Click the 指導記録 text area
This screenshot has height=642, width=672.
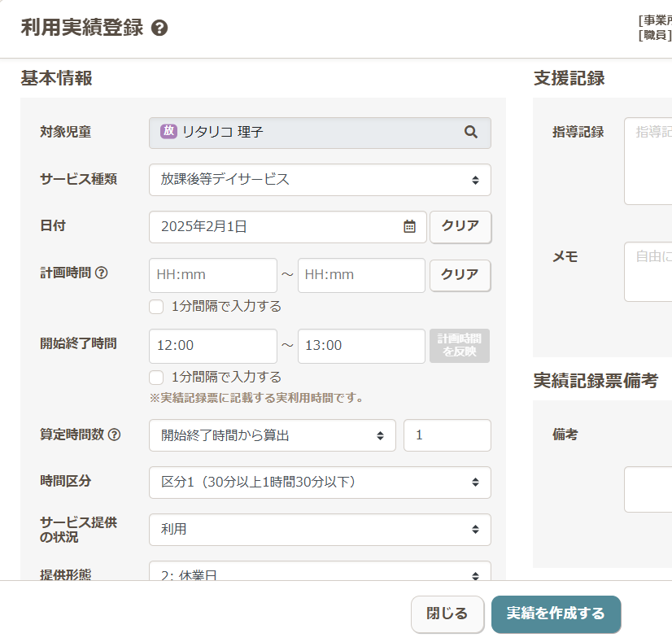(648, 161)
